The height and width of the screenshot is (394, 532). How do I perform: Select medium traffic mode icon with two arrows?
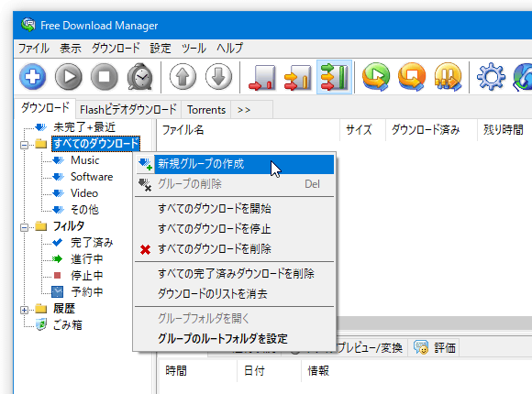coord(297,78)
